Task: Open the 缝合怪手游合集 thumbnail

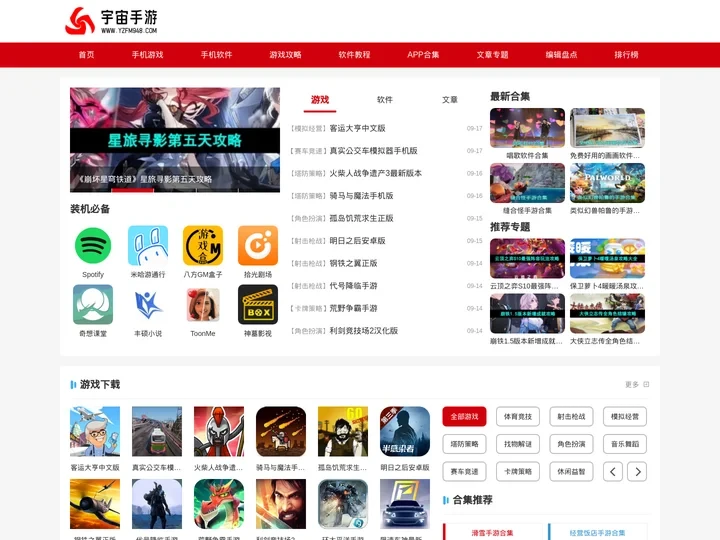Action: click(527, 183)
